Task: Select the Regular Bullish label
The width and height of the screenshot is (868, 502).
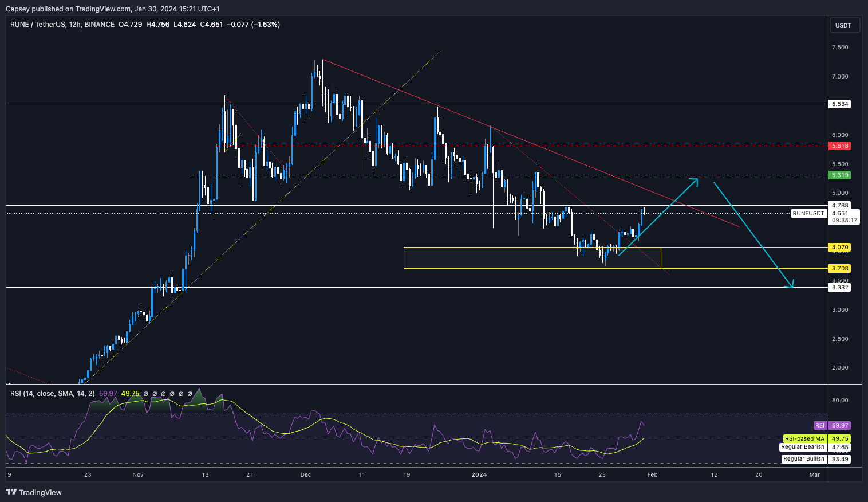Action: point(803,459)
